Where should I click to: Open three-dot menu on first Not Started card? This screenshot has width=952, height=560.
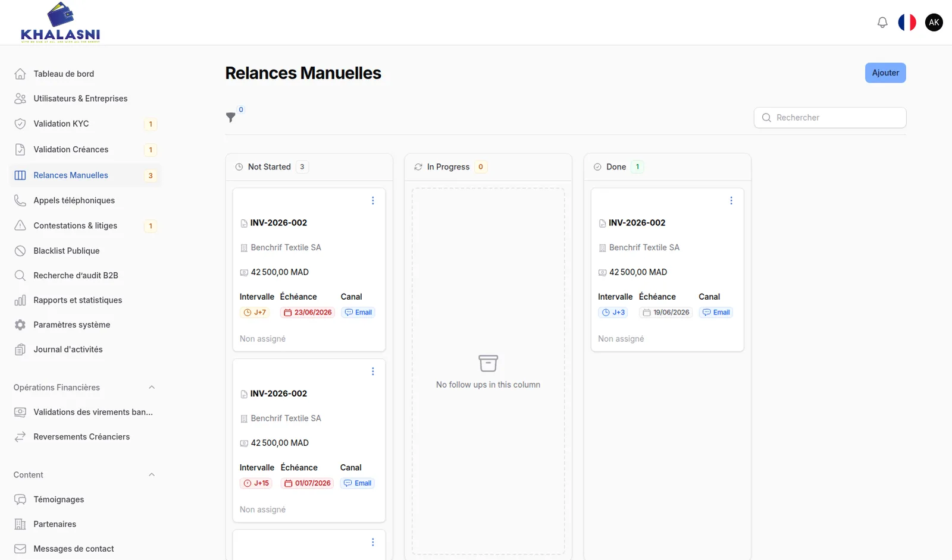point(373,201)
